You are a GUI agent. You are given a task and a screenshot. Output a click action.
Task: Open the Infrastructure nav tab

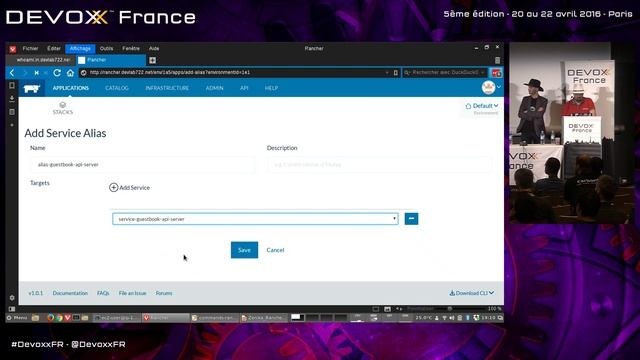167,88
